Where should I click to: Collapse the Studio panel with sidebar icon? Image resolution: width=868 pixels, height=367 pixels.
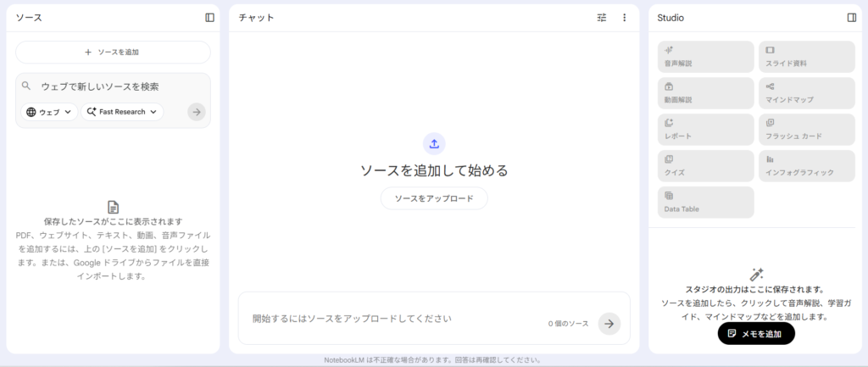pyautogui.click(x=852, y=18)
